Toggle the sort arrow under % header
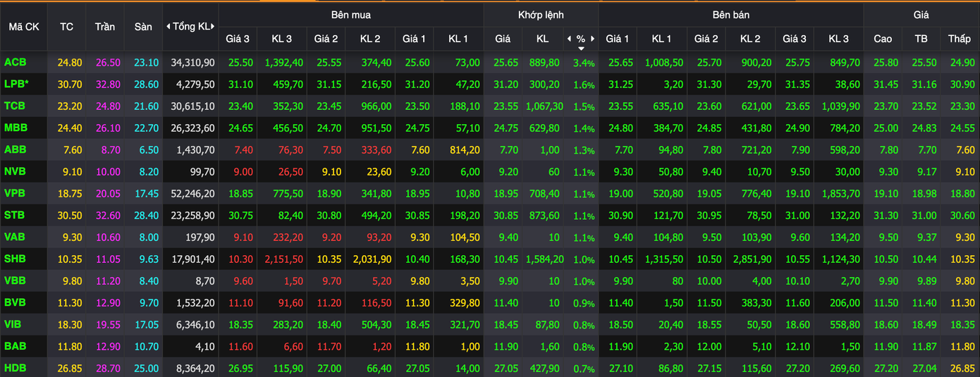This screenshot has height=377, width=980. tap(581, 49)
